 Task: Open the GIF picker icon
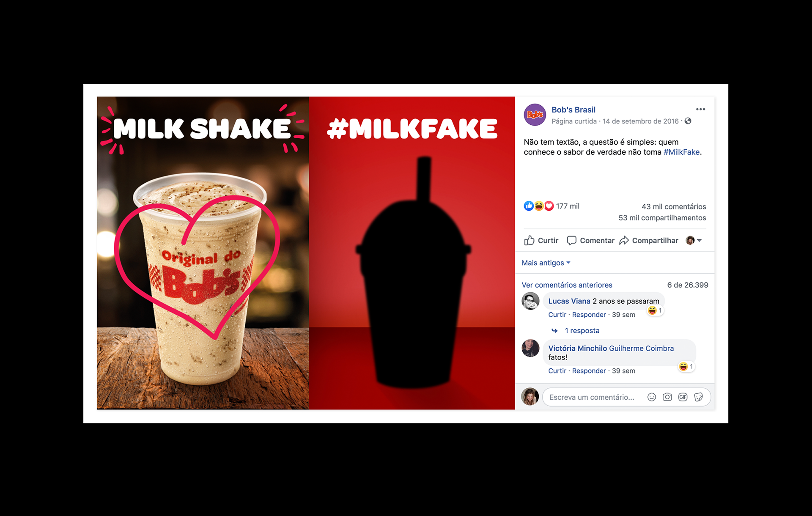tap(683, 397)
